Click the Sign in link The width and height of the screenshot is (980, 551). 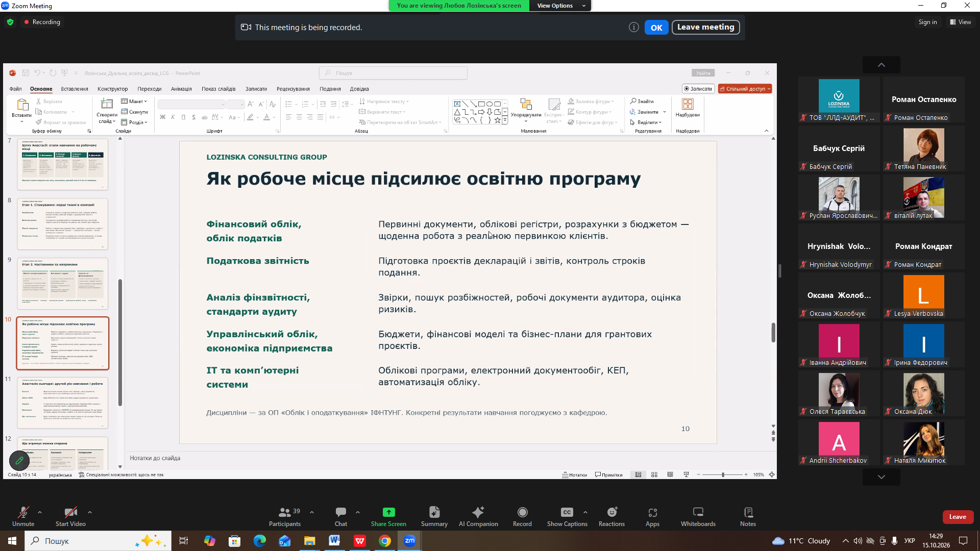tap(927, 22)
